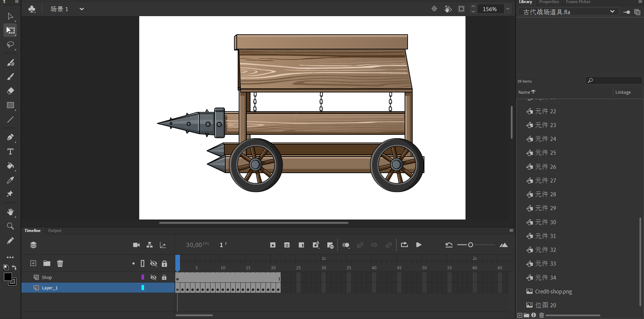Expand the stage zoom percentage dropdown

(x=508, y=9)
